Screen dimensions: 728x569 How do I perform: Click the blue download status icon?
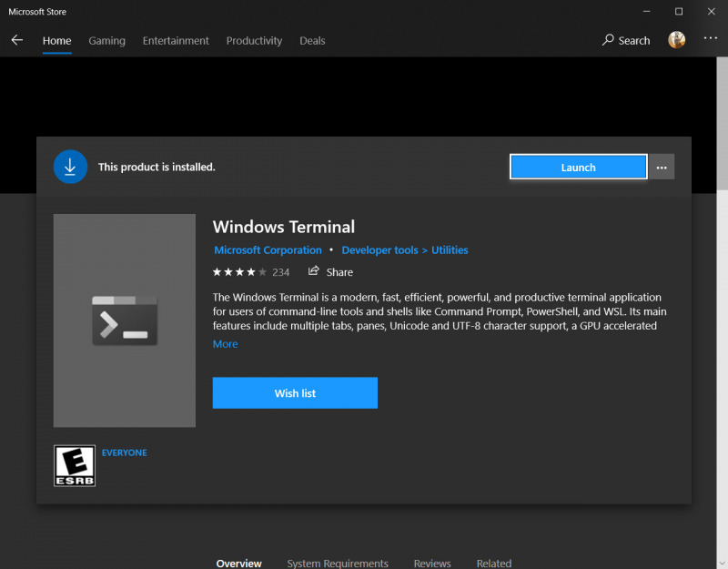pos(70,167)
